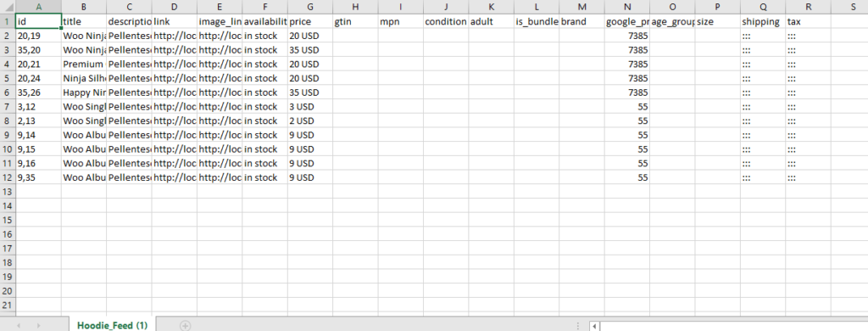Screen dimensions: 868x331
Task: Click the sheet tab bar splitter dots
Action: click(578, 326)
